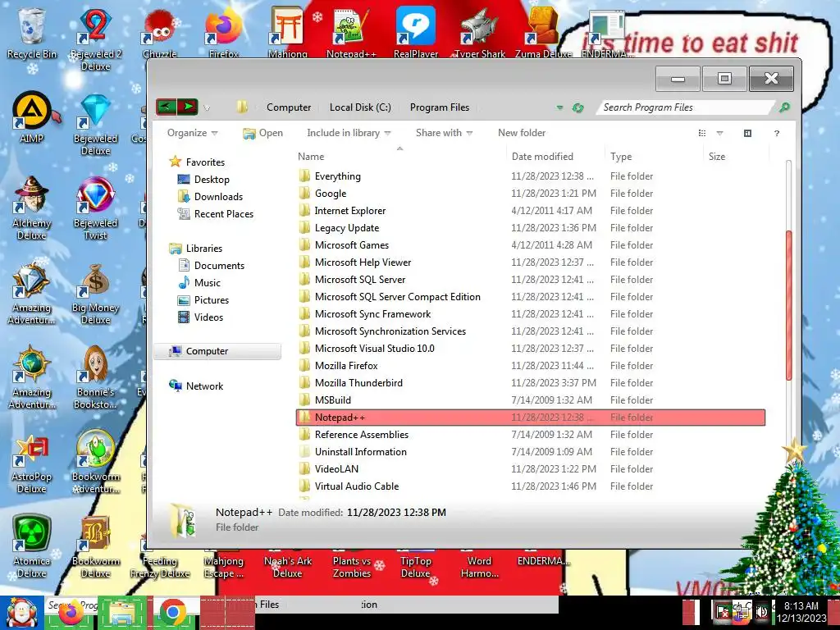Launch RealPlayer from the desktop
840x630 pixels.
pyautogui.click(x=416, y=33)
